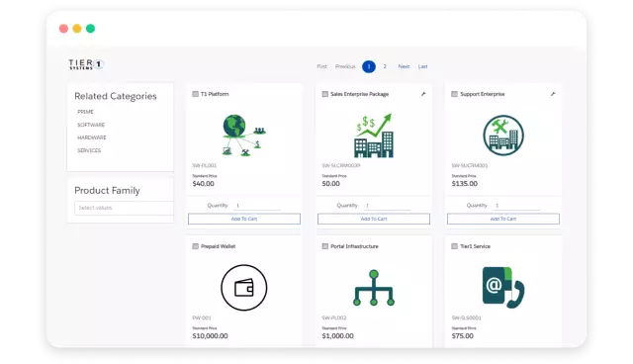
Task: Click the yellow window minimize dot
Action: tap(77, 29)
